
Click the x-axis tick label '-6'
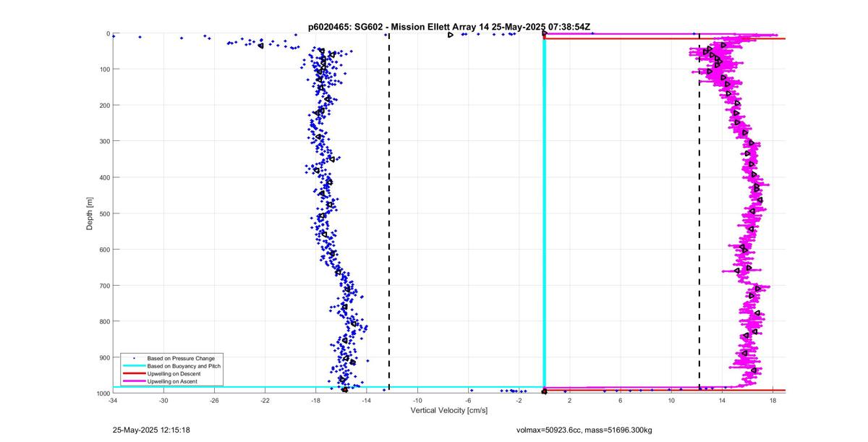468,400
